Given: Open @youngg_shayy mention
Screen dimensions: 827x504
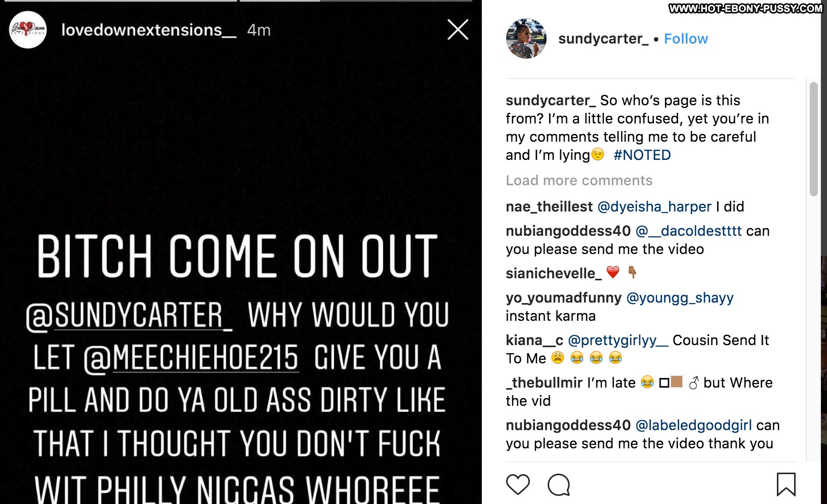Looking at the screenshot, I should point(680,298).
